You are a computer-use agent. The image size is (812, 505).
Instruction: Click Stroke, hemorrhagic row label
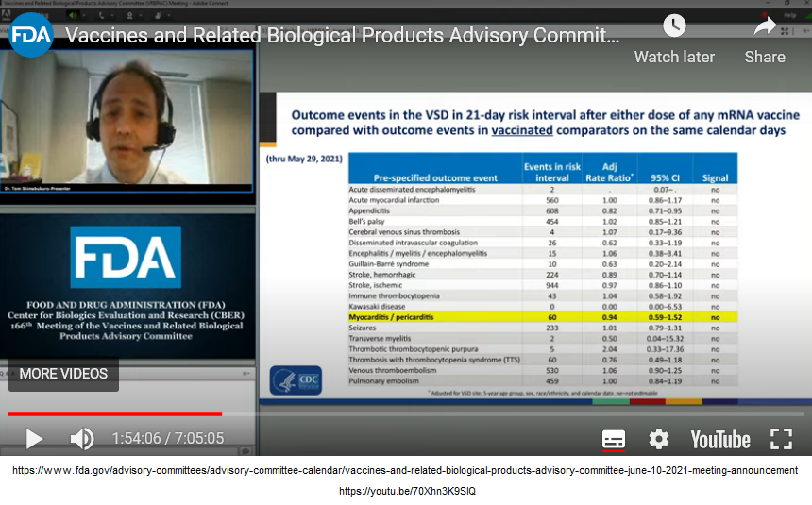[381, 275]
